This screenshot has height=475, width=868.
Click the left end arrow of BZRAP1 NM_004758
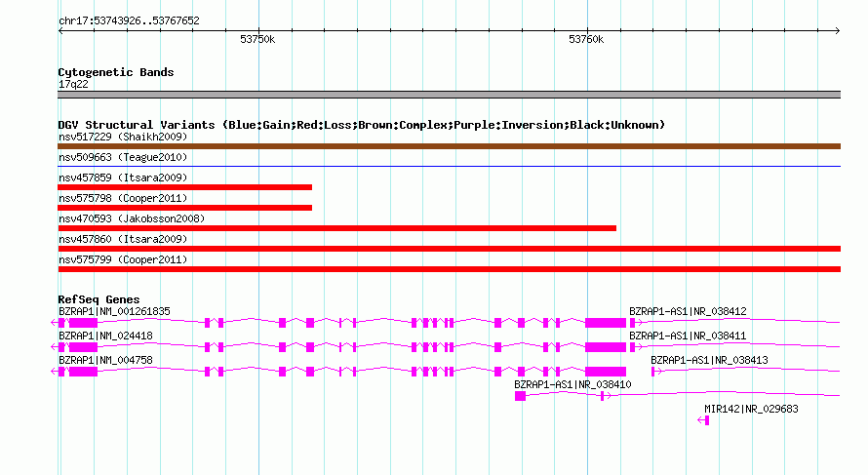(x=54, y=372)
